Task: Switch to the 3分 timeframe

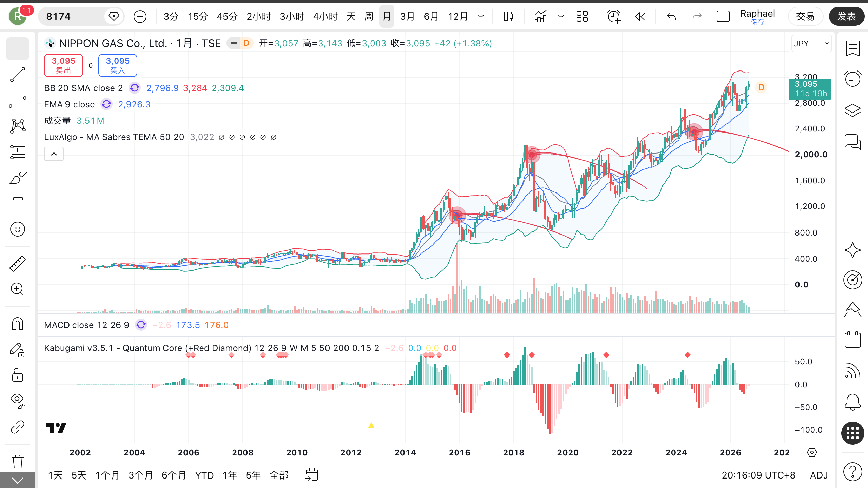Action: click(x=171, y=16)
